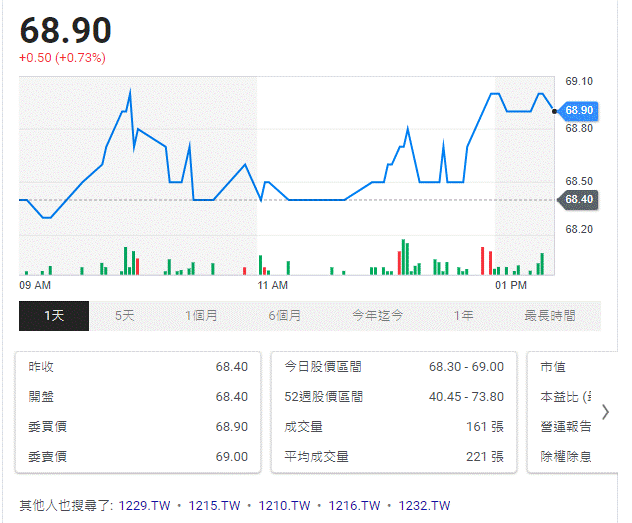632x523 pixels.
Task: Open related stock 1232.TW link
Action: 424,505
